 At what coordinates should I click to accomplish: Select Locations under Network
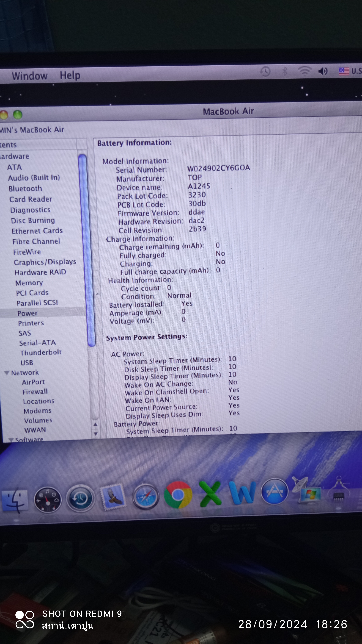coord(39,401)
